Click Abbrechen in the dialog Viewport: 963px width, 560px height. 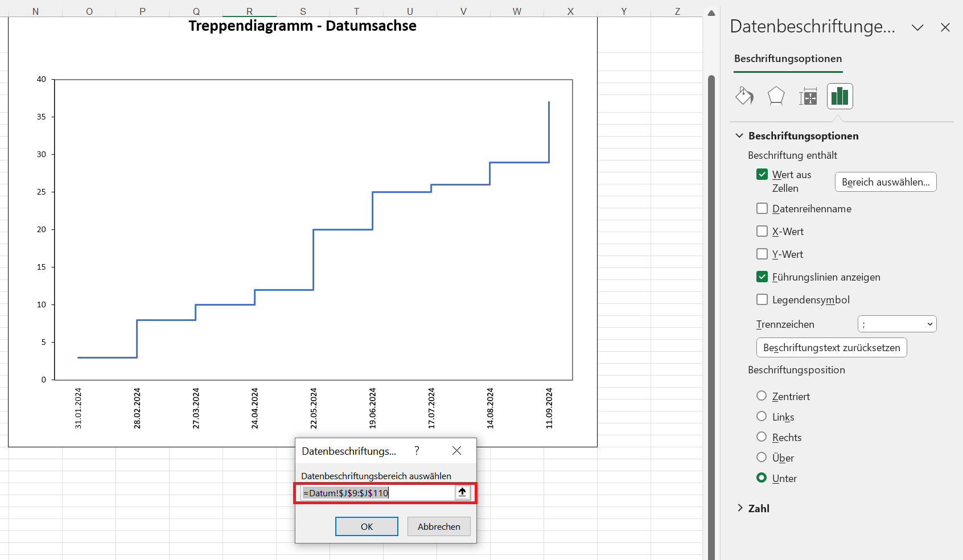[439, 526]
